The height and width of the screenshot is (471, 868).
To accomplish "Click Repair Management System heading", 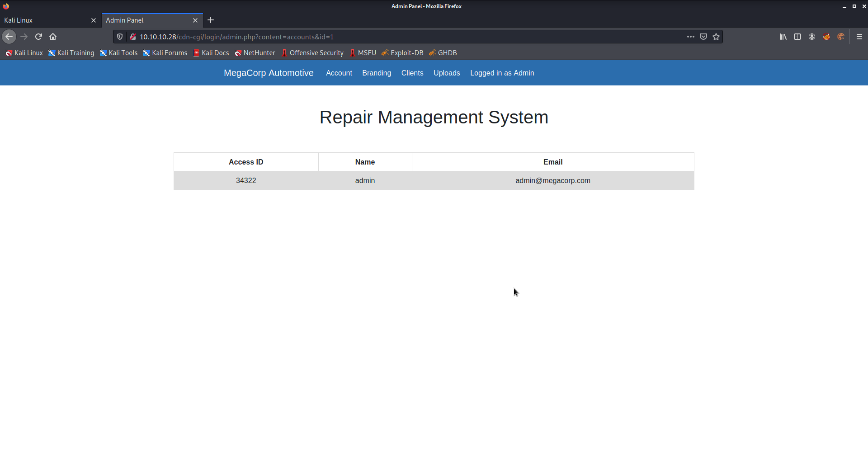I will [434, 117].
